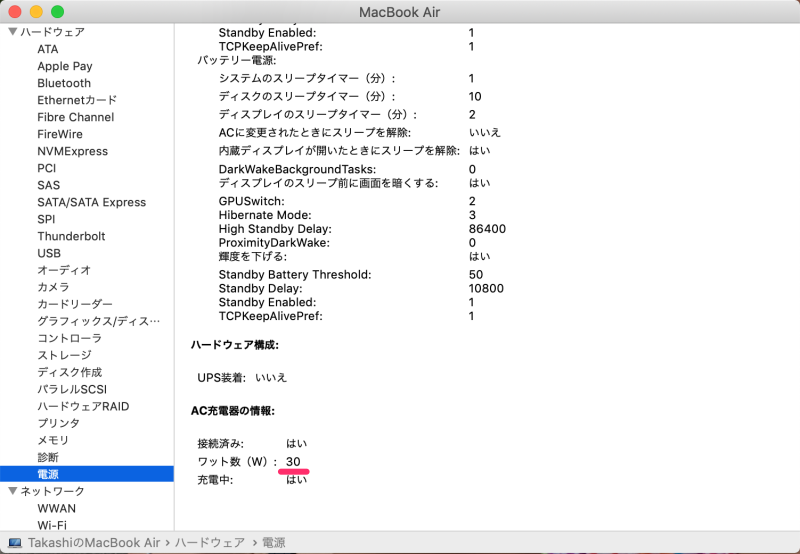
Task: Select 診断 in the sidebar
Action: 48,457
